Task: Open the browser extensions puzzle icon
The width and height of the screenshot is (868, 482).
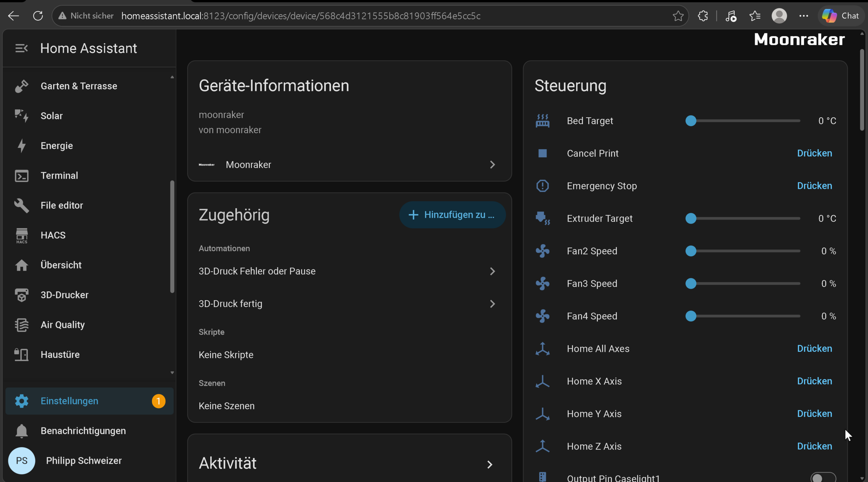Action: 703,16
